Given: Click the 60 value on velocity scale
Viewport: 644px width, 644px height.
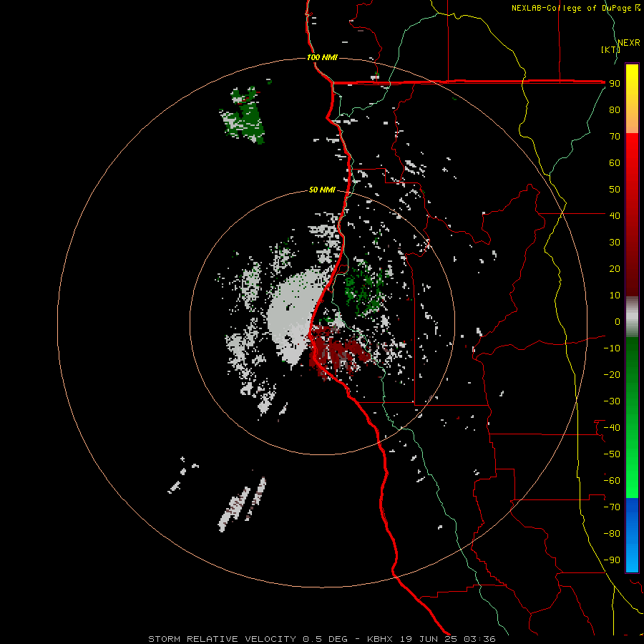Looking at the screenshot, I should coord(615,163).
